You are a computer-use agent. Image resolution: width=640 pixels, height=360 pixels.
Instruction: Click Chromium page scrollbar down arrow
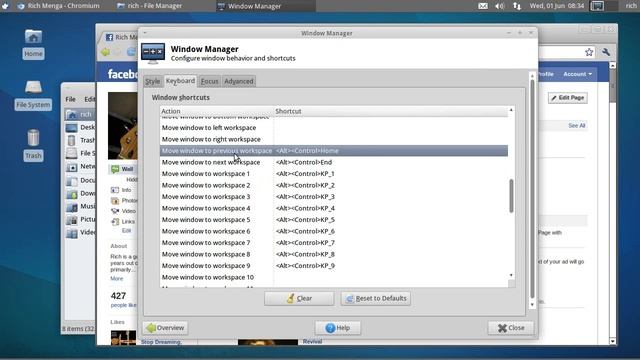coord(612,341)
